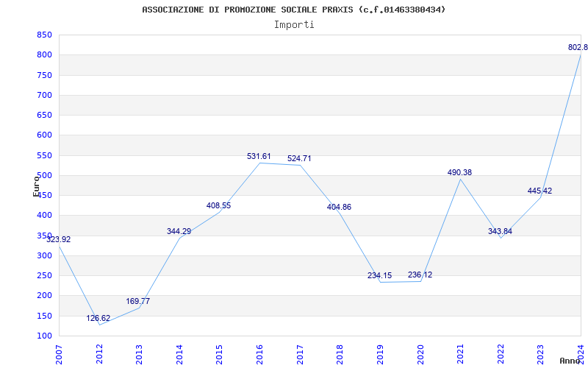Click the x-axis year 2016
Viewport: 588px width, 368px height.
pos(259,355)
